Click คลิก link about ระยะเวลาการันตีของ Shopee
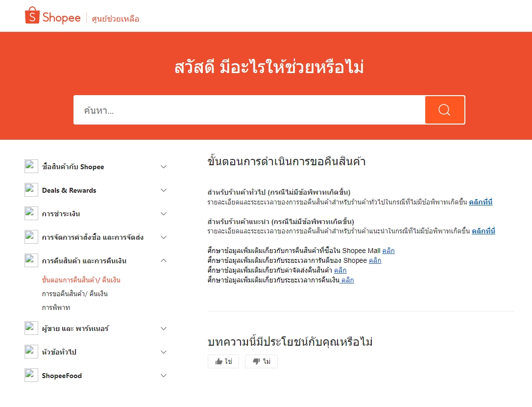Viewport: 532px width, 407px height. [375, 260]
